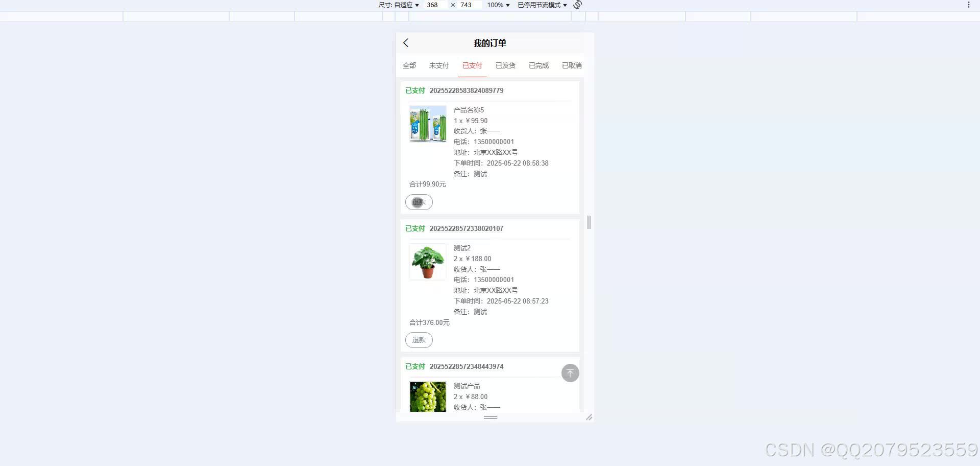
Task: Grab the right-side viewport resize handle
Action: (589, 222)
